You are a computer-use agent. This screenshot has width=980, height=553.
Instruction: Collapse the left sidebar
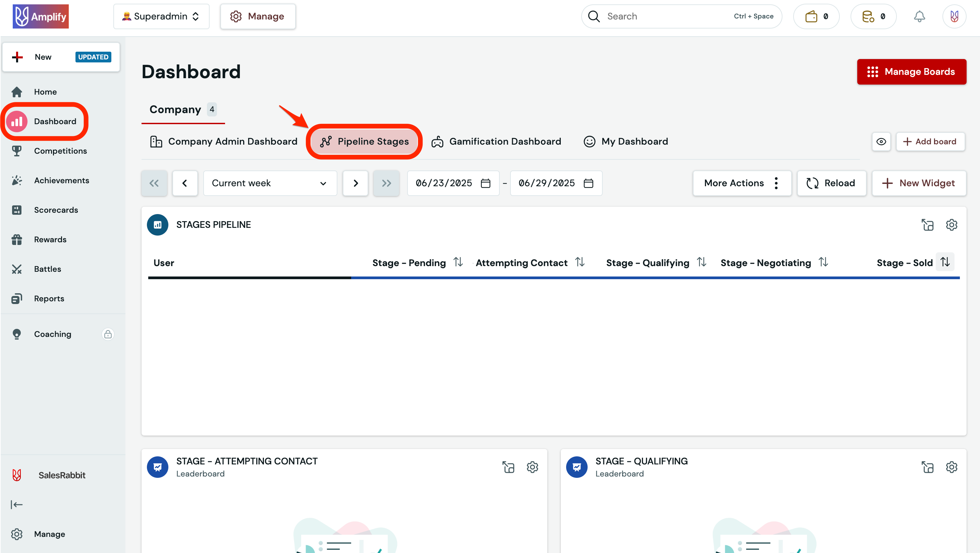coord(17,505)
